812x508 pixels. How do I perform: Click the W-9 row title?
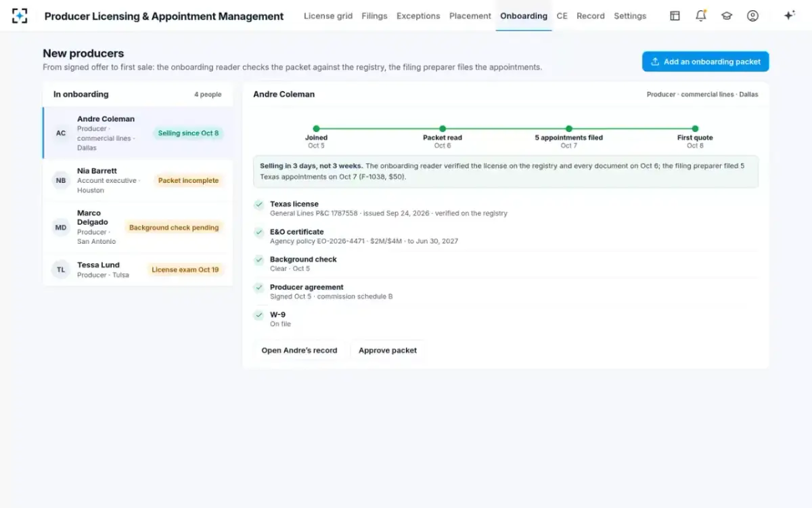pyautogui.click(x=277, y=315)
